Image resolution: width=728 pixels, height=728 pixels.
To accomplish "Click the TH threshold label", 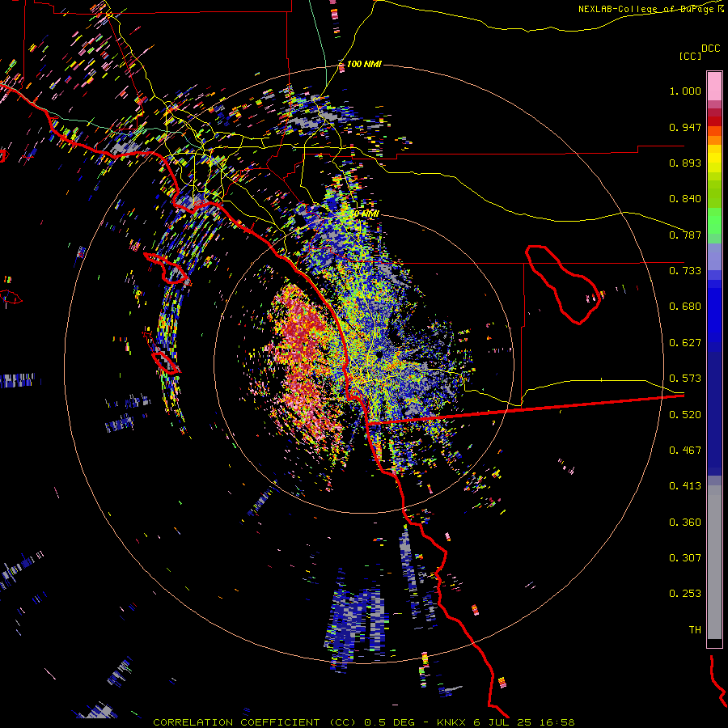I will coord(695,630).
